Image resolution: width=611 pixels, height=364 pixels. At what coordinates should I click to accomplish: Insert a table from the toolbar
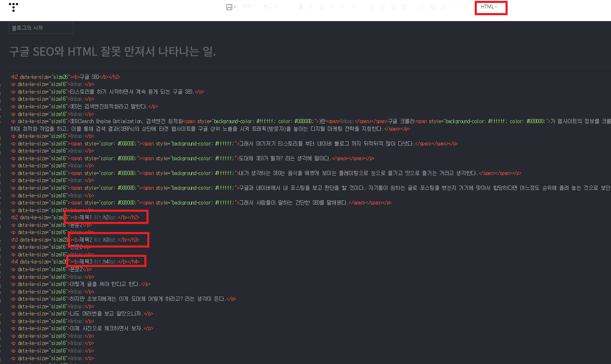[x=433, y=7]
